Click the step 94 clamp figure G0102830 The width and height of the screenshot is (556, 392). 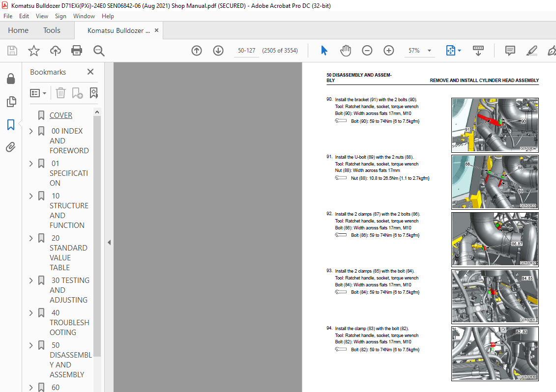(495, 354)
